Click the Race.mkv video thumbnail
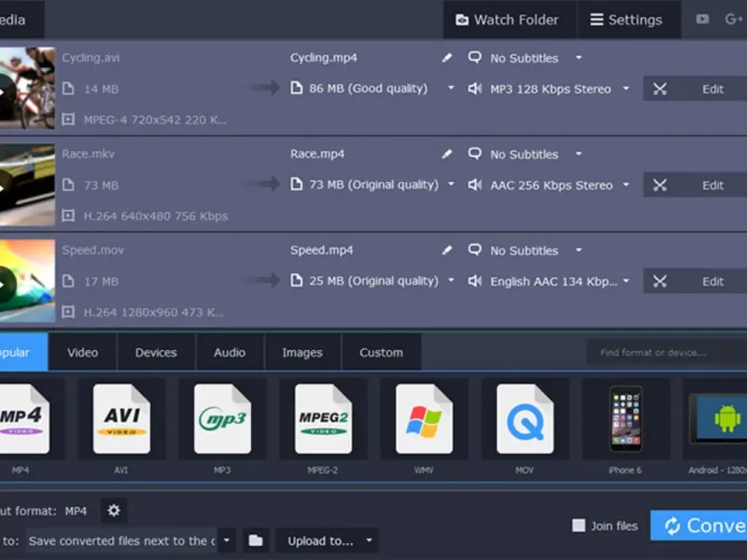Screen dimensions: 747x560 coord(27,185)
